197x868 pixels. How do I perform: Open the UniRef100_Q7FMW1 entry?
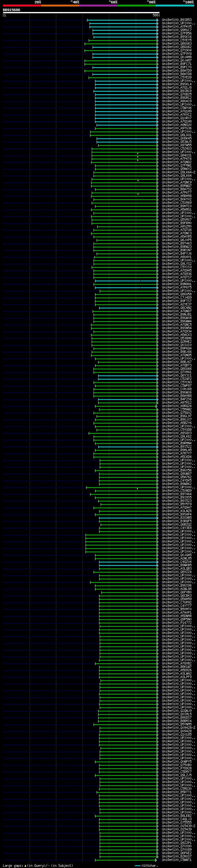[177, 165]
